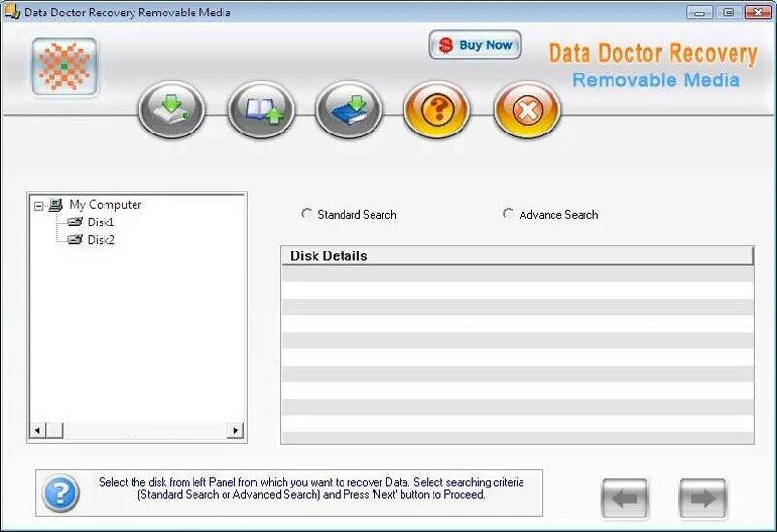Click the horizontal scrollbar thumb in tree panel
The image size is (777, 532).
(x=54, y=430)
